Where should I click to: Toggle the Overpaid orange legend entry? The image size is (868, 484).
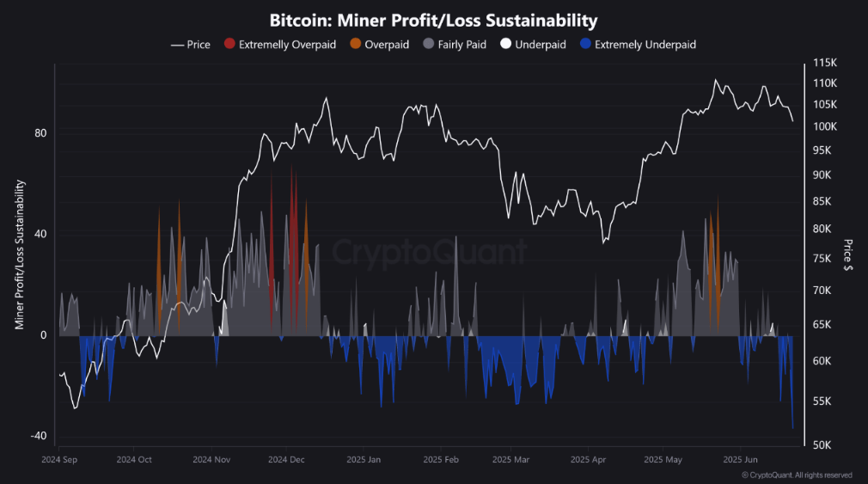(x=386, y=45)
